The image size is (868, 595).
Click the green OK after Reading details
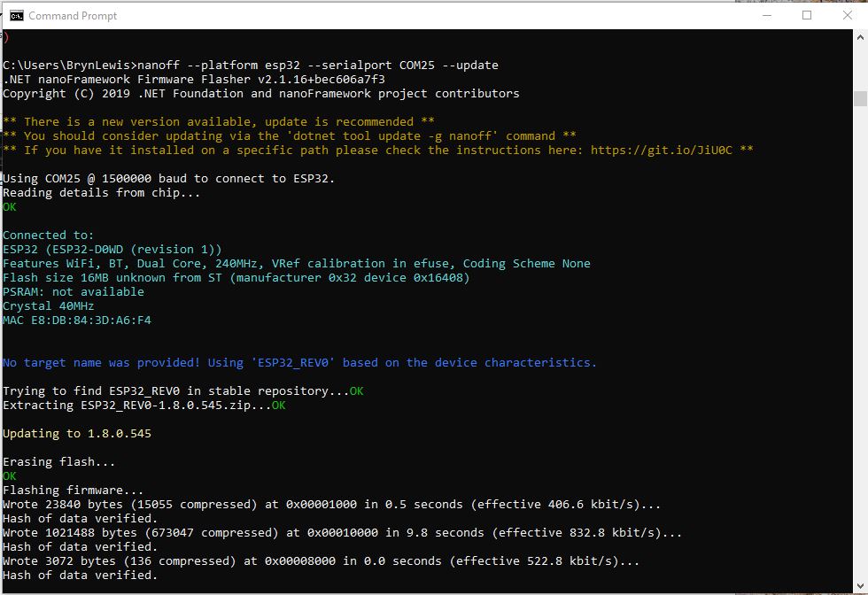9,206
